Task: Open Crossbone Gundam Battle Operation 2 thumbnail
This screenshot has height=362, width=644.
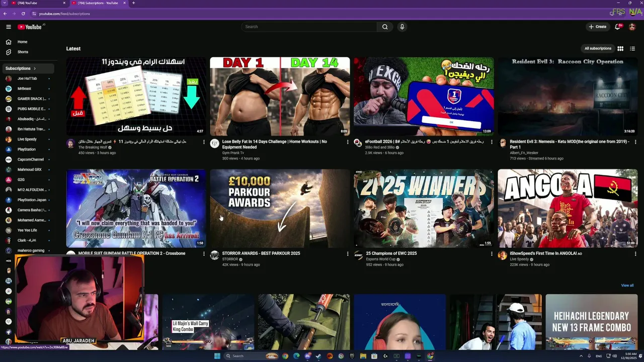Action: tap(136, 208)
